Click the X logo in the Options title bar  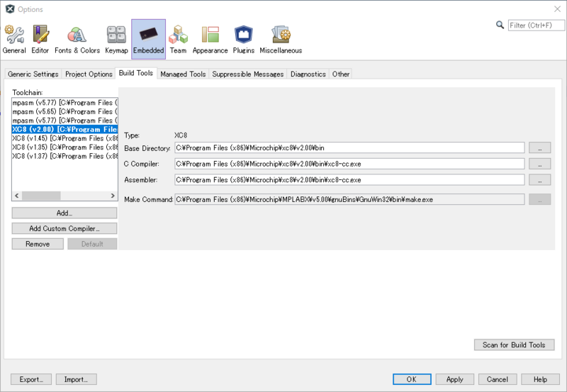(10, 9)
